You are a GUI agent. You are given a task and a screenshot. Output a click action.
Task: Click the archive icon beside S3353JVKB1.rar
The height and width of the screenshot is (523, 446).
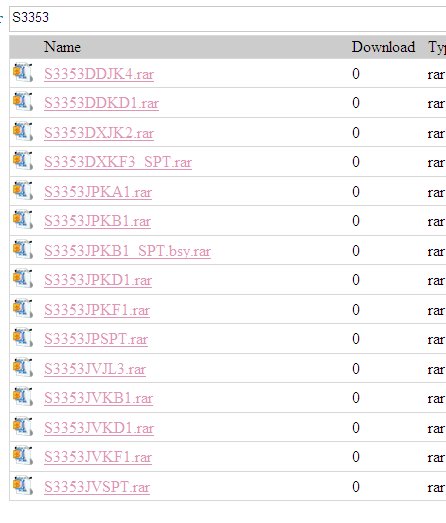pyautogui.click(x=23, y=396)
